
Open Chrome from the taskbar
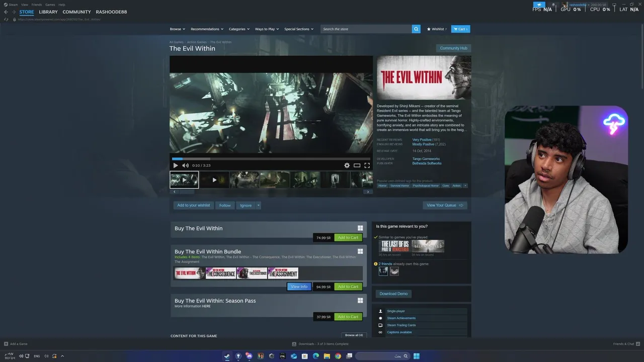click(338, 356)
